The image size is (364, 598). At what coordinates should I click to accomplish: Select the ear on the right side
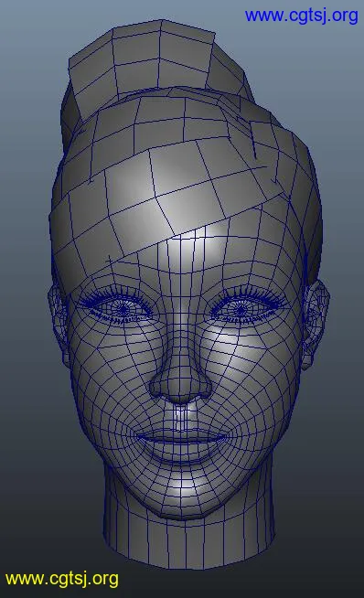point(315,325)
